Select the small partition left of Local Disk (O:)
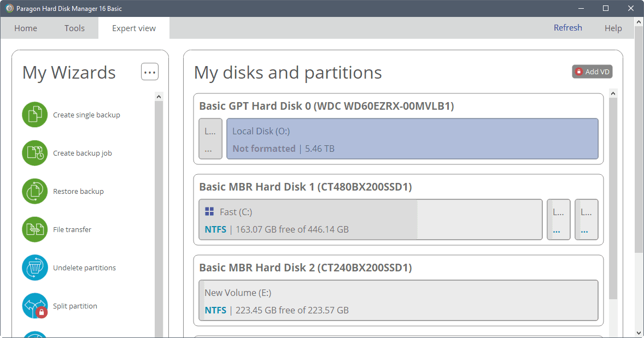Image resolution: width=644 pixels, height=338 pixels. click(x=210, y=139)
